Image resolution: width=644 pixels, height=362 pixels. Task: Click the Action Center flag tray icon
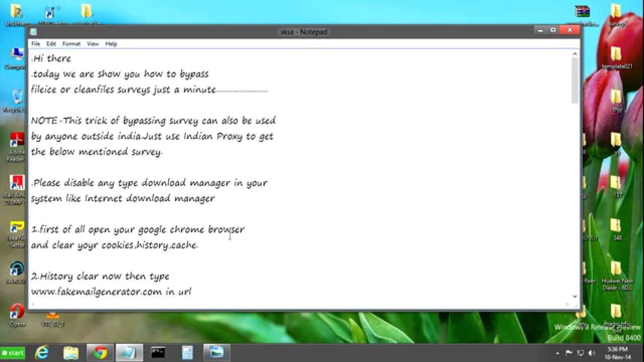569,353
